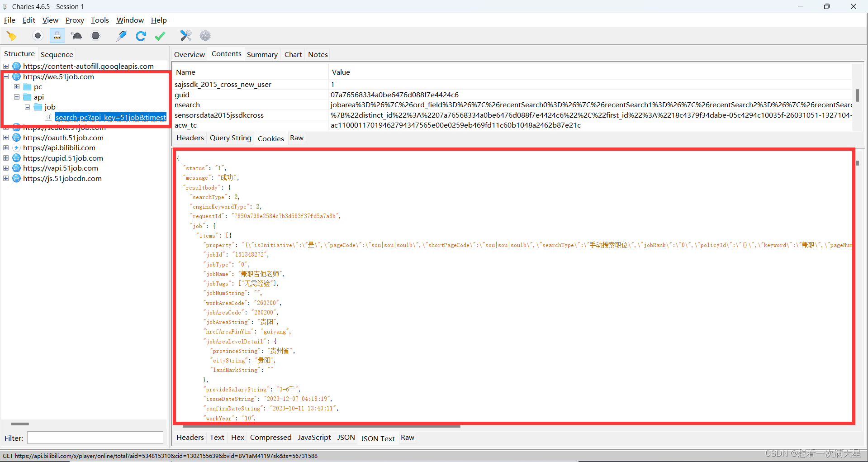Open the Notes tab
This screenshot has width=868, height=462.
[x=318, y=54]
